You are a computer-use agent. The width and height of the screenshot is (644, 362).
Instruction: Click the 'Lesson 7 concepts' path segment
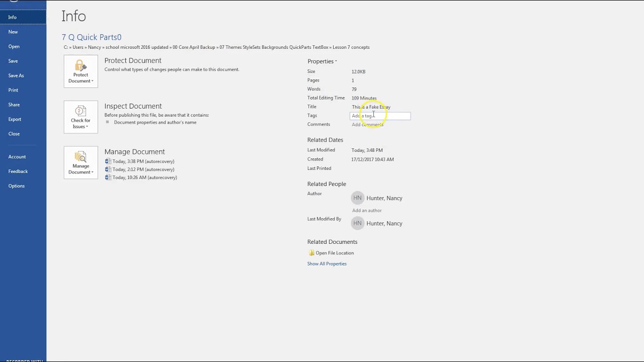click(x=351, y=47)
